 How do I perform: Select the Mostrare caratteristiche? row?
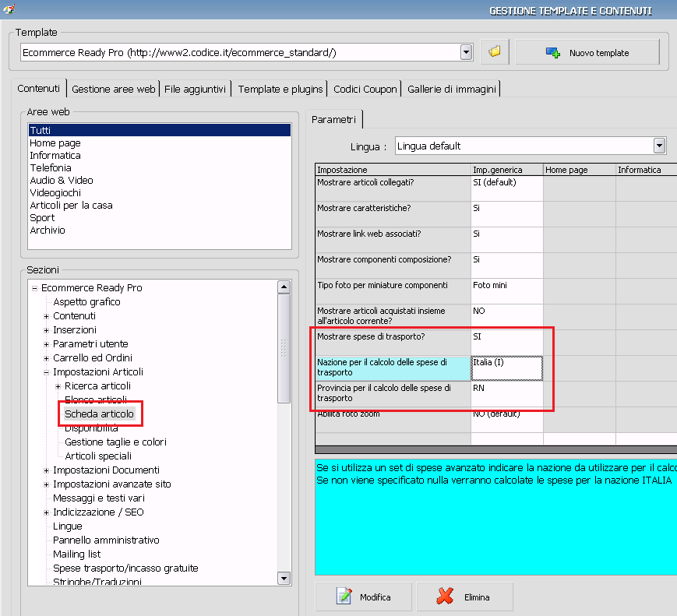393,214
